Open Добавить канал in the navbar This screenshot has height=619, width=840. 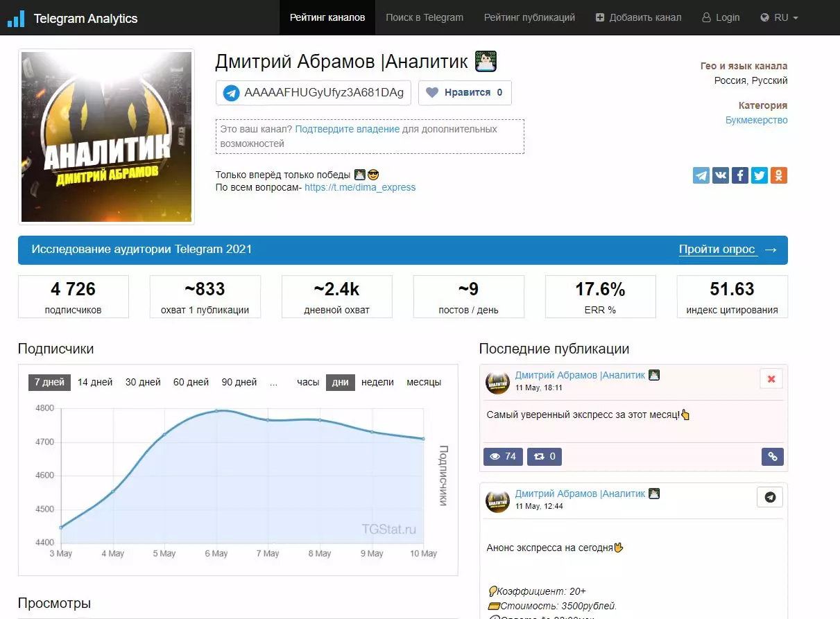pos(638,17)
